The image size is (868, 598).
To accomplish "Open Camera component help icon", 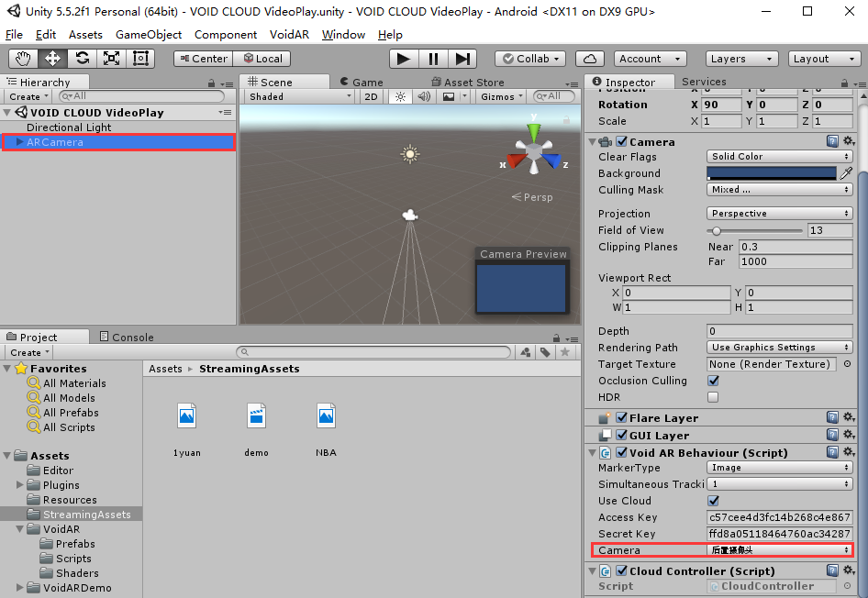I will (x=832, y=141).
